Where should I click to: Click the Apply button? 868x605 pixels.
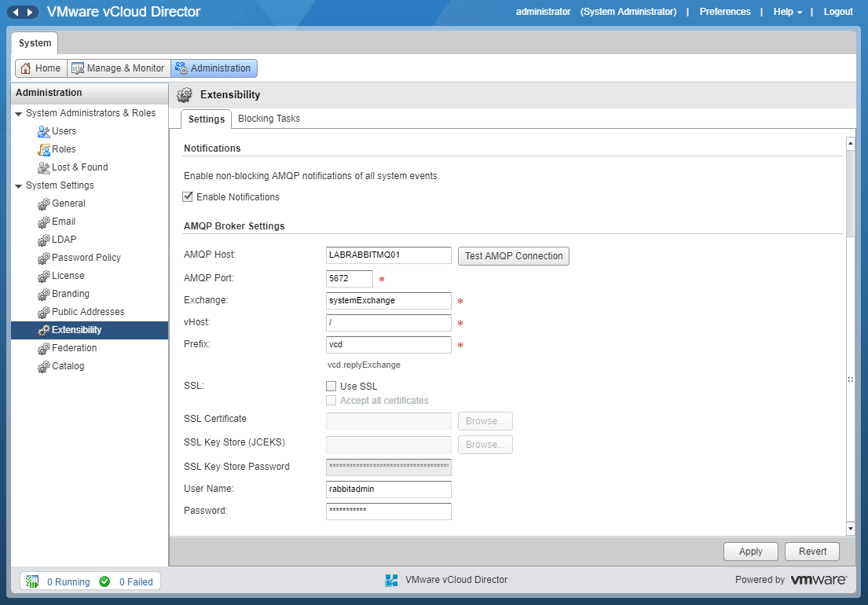pos(750,552)
